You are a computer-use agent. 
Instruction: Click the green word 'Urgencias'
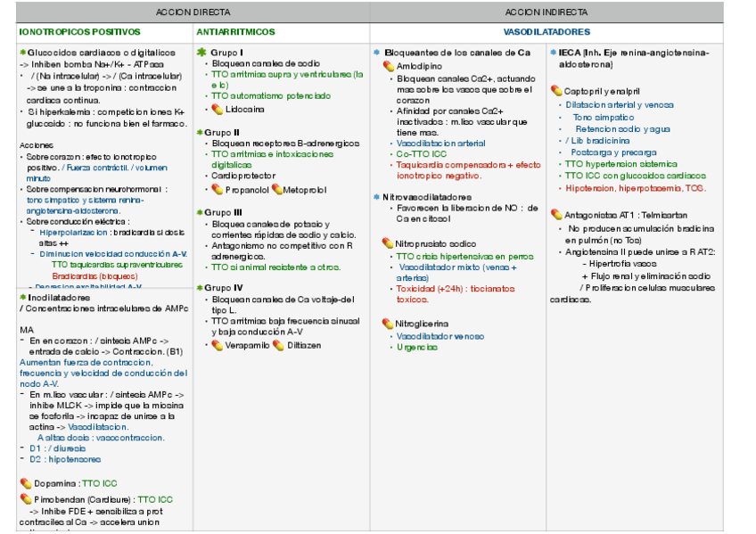[417, 348]
